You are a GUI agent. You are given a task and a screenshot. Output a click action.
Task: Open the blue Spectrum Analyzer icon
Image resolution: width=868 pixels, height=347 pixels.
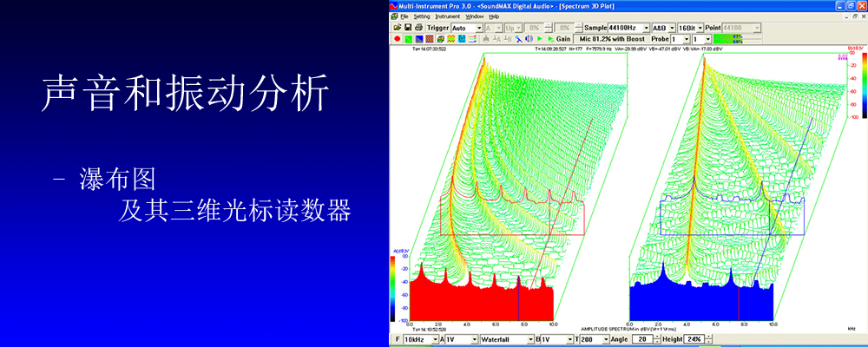[419, 39]
